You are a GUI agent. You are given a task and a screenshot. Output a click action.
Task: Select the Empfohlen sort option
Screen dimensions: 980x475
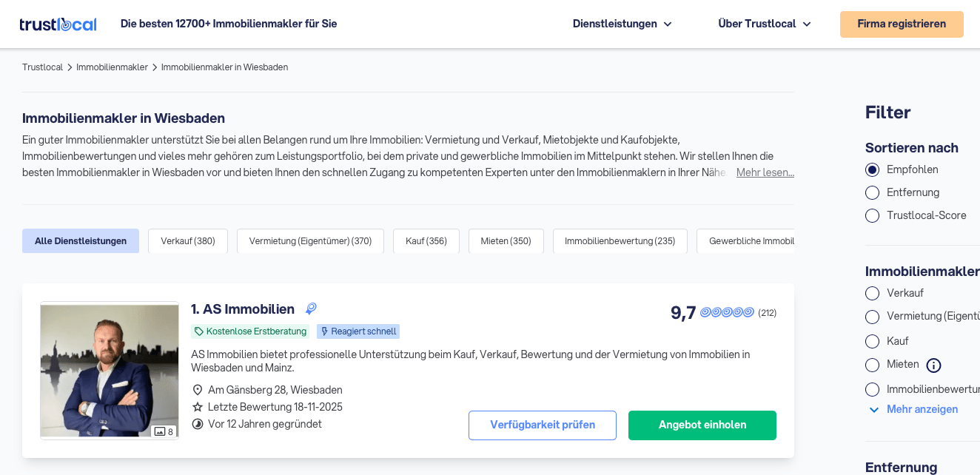click(872, 169)
